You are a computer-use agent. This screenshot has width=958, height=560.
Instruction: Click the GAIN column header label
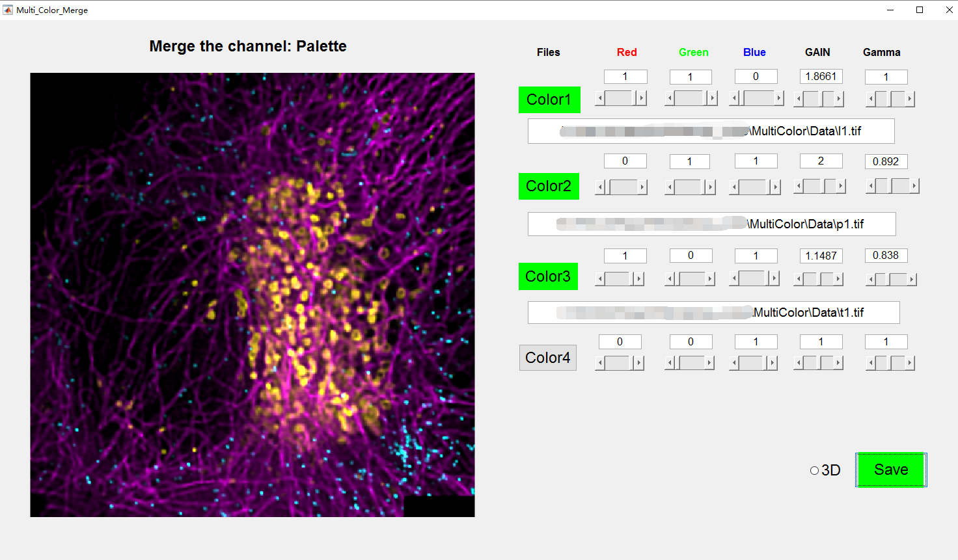(817, 52)
